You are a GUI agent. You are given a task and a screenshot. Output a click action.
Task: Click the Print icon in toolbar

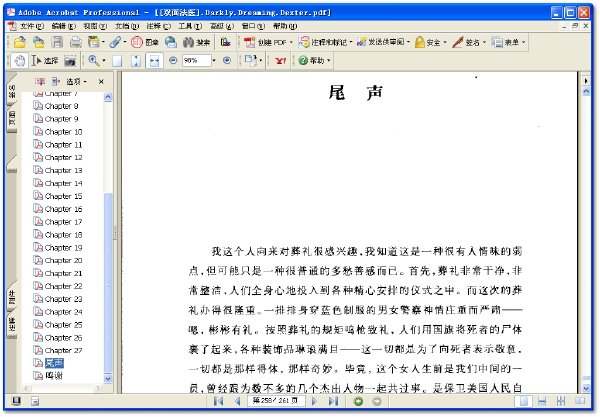tap(75, 42)
